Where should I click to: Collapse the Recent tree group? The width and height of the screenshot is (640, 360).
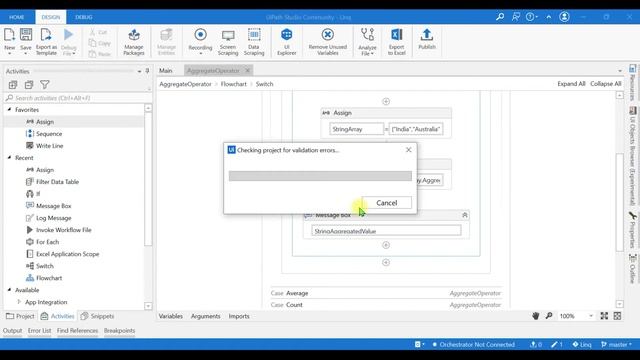point(9,157)
